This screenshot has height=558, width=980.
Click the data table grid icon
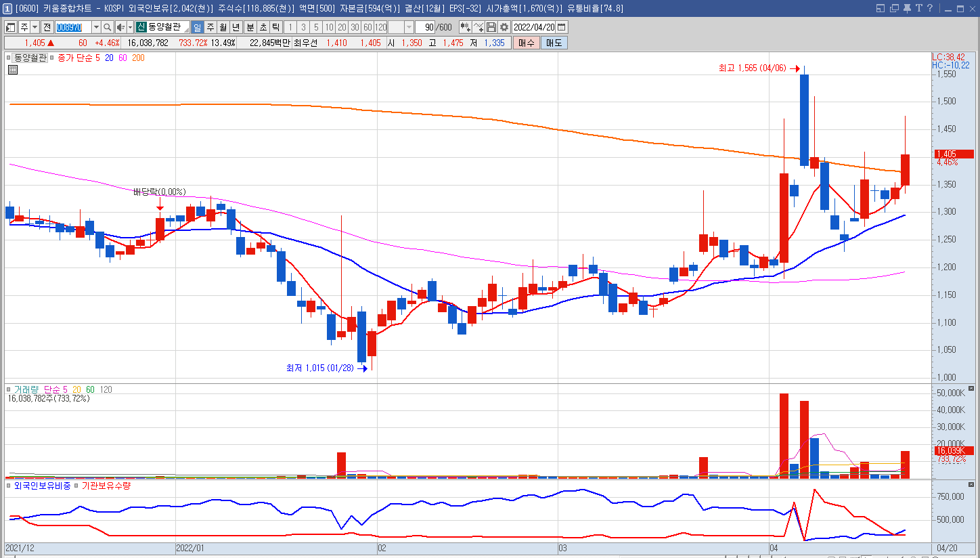[13, 69]
